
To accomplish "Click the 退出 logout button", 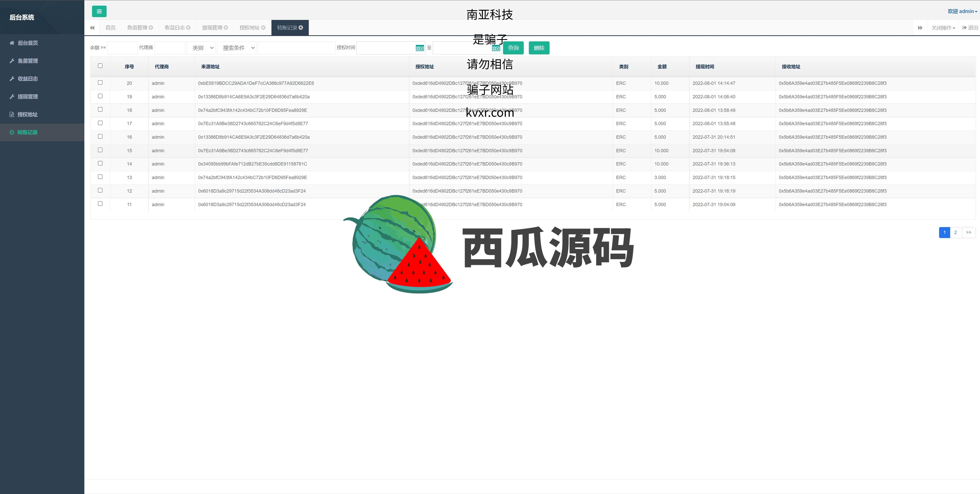I will (970, 28).
